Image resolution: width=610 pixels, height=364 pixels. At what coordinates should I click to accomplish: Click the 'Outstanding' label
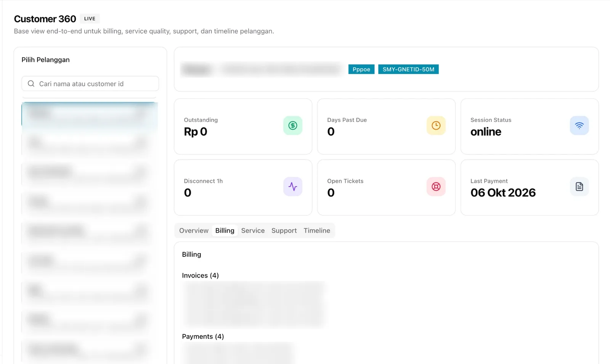pos(201,120)
